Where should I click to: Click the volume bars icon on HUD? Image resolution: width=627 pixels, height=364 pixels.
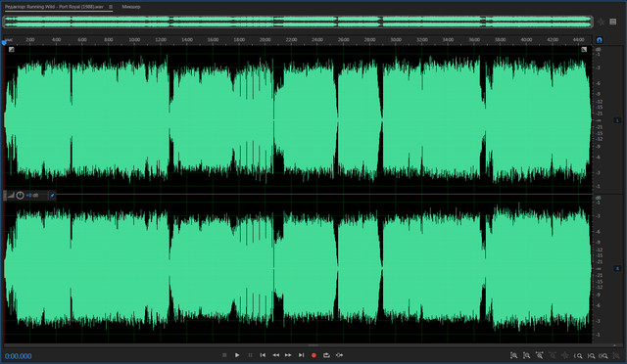pyautogui.click(x=11, y=196)
